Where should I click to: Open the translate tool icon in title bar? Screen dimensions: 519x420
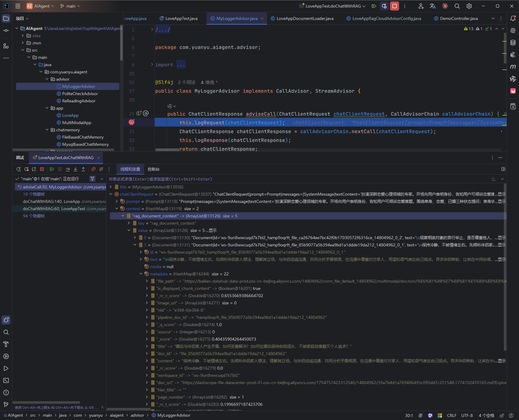[x=433, y=6]
